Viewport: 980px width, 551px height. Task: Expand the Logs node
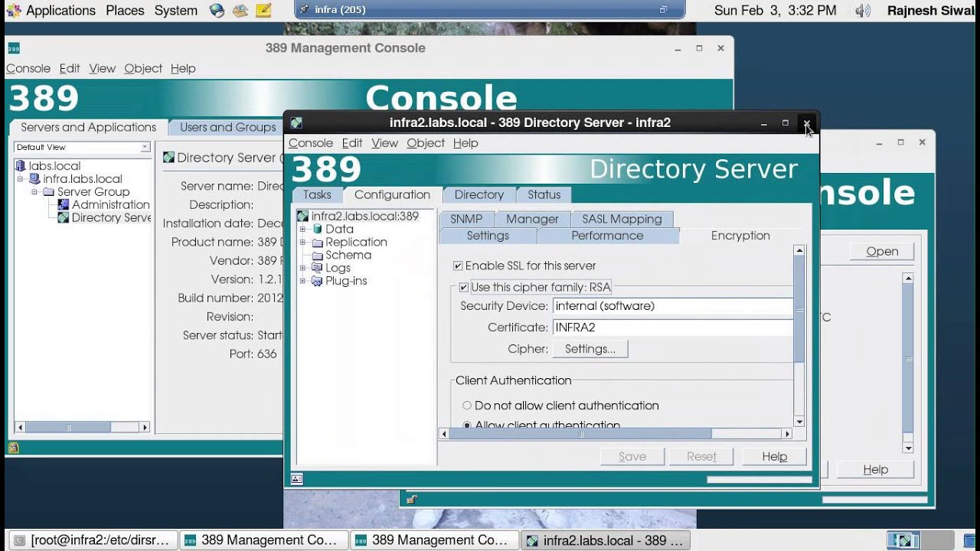[303, 268]
